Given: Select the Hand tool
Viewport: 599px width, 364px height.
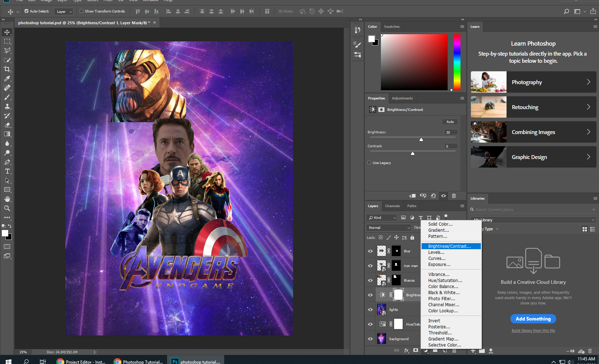Looking at the screenshot, I should click(7, 199).
